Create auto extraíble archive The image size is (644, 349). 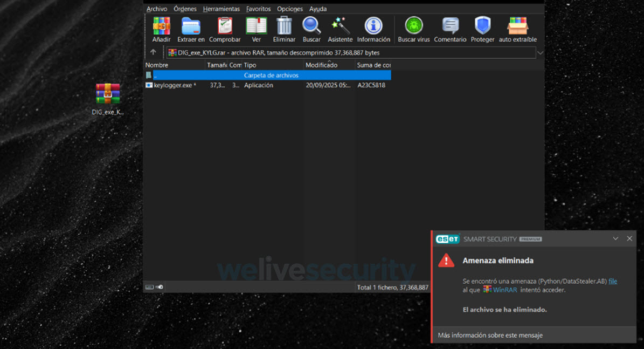[517, 26]
